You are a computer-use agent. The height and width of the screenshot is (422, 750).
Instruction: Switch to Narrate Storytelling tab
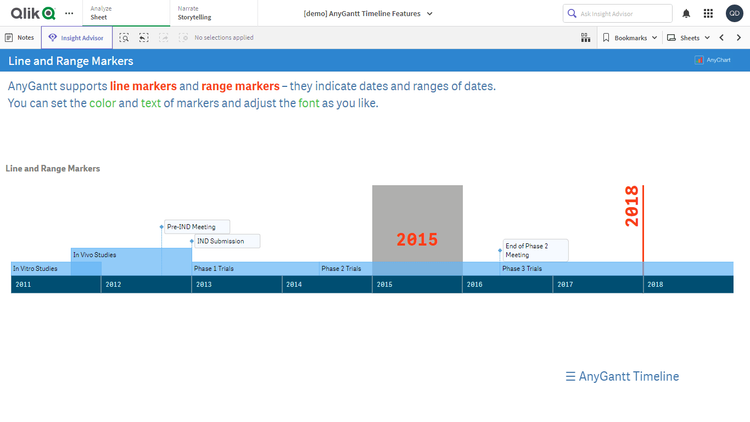pos(194,13)
